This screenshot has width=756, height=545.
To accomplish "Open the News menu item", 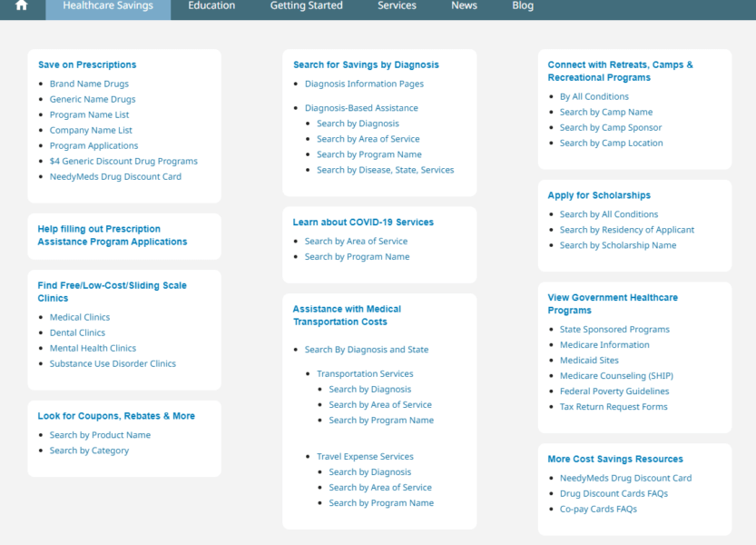I will coord(464,5).
